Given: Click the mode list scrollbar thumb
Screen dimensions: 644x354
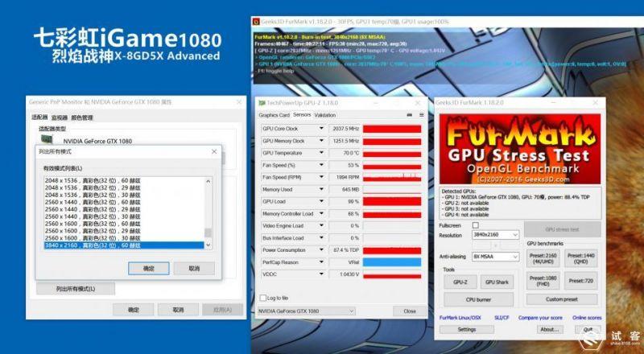Looking at the screenshot, I should click(x=208, y=233).
